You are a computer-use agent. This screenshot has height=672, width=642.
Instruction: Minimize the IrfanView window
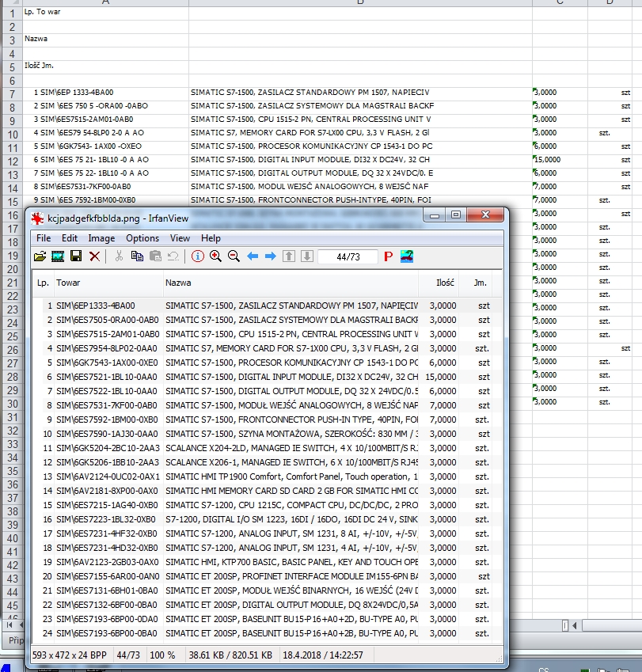434,215
